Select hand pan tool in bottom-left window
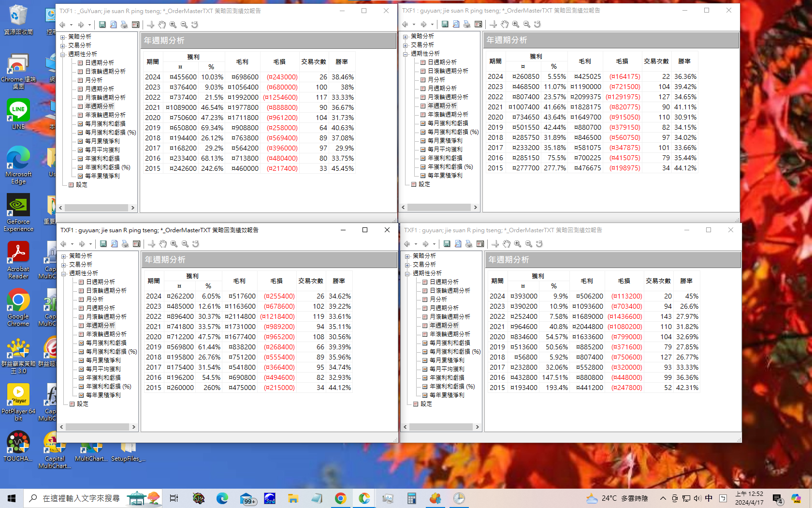 pos(163,244)
